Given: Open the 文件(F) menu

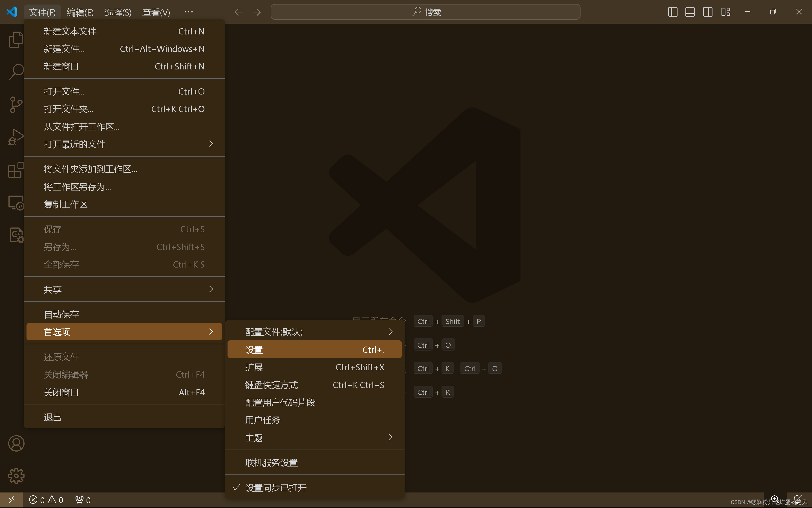Looking at the screenshot, I should 42,12.
